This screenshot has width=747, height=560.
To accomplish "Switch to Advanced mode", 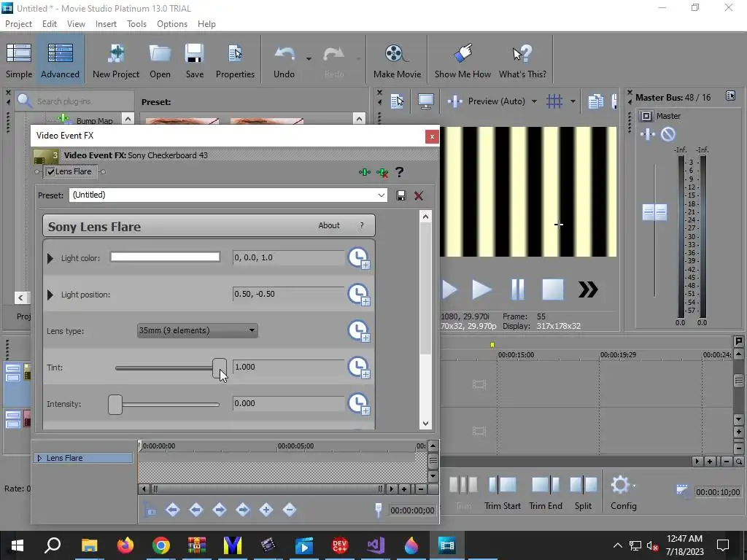I will pos(60,61).
